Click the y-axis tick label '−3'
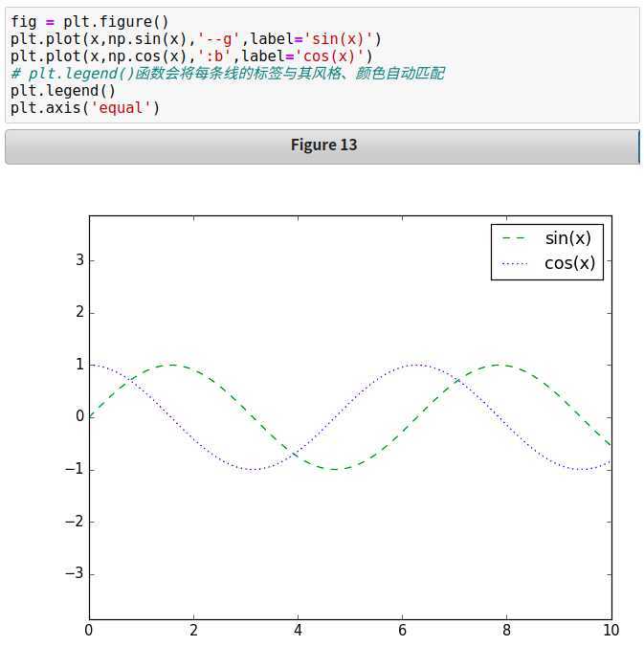 (x=75, y=573)
